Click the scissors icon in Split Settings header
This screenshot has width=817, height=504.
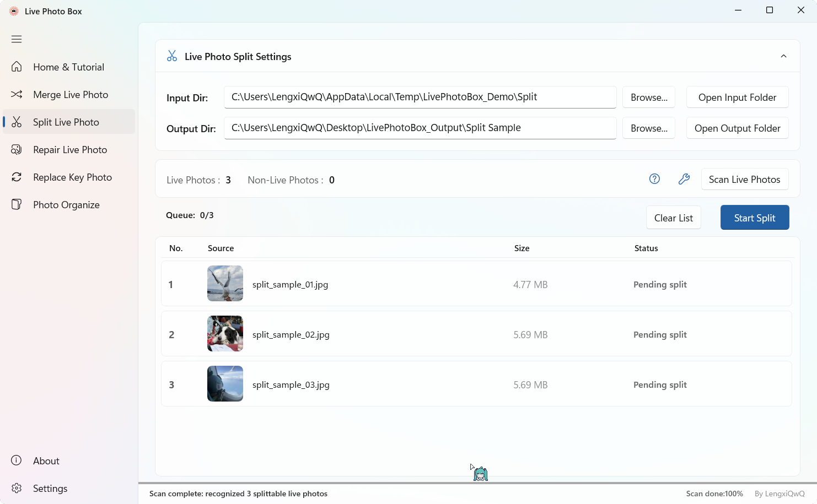172,56
